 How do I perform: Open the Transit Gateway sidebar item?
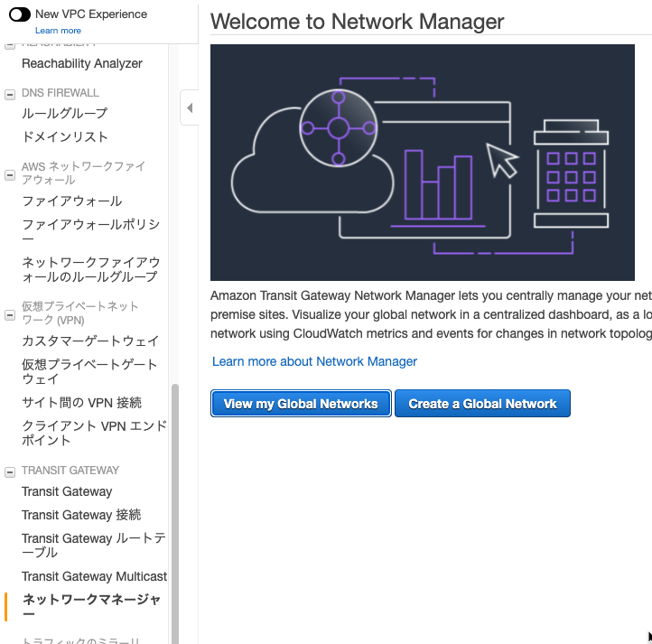67,491
